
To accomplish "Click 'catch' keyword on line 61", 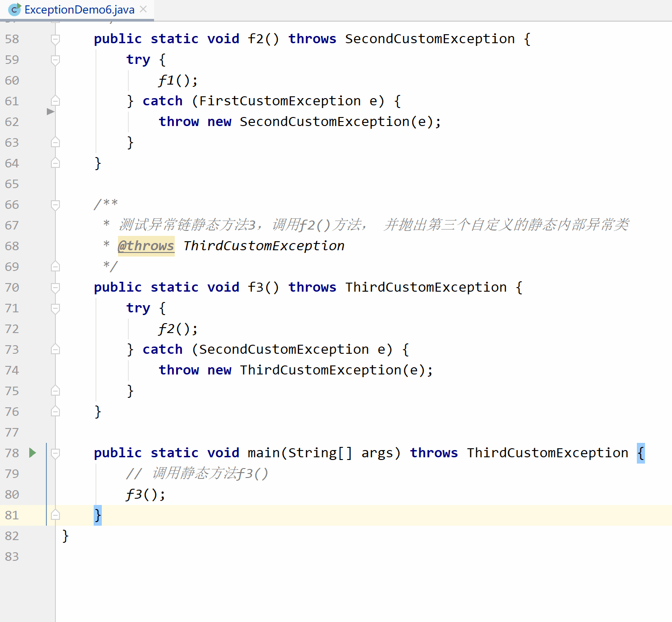I will click(x=163, y=101).
